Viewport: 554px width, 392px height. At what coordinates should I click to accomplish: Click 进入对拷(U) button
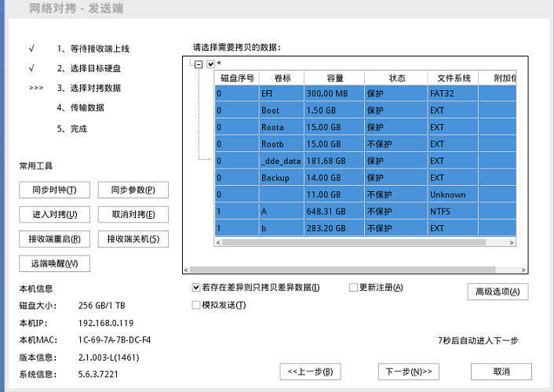click(x=54, y=214)
